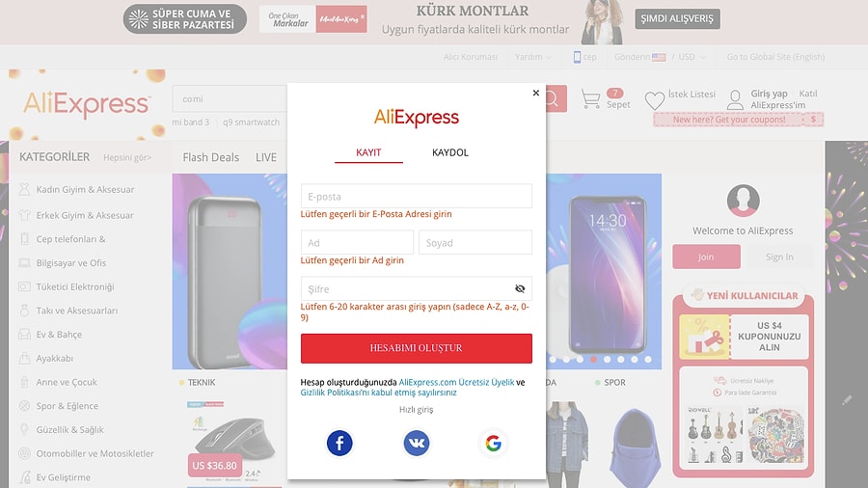Switch to the KAYDOL tab

[450, 152]
